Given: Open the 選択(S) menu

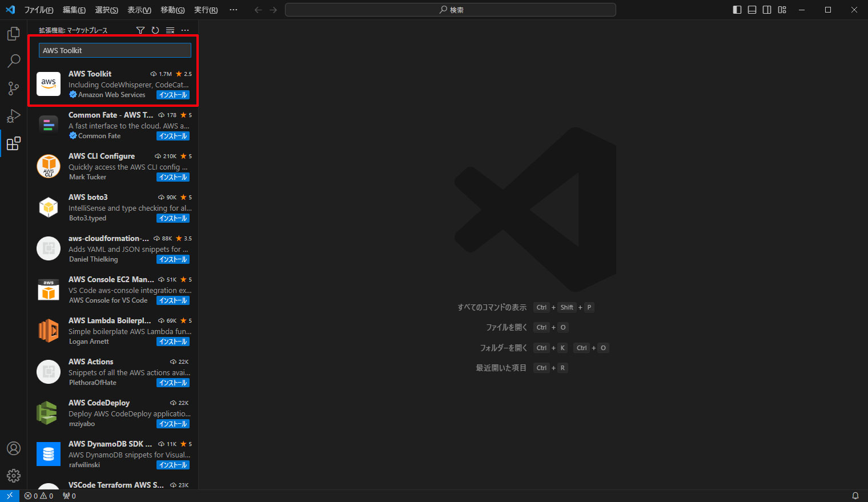Looking at the screenshot, I should (107, 10).
